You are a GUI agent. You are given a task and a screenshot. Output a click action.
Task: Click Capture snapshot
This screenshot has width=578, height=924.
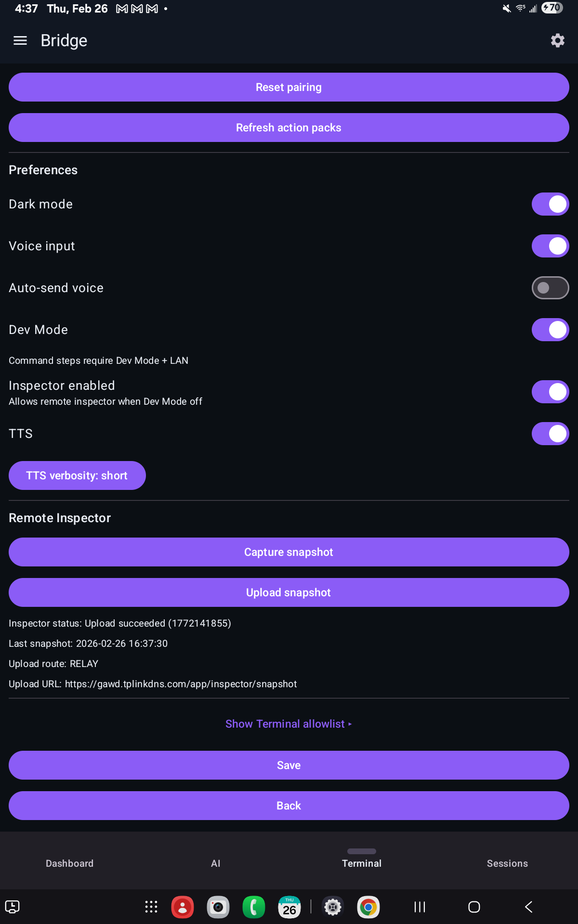pyautogui.click(x=289, y=552)
